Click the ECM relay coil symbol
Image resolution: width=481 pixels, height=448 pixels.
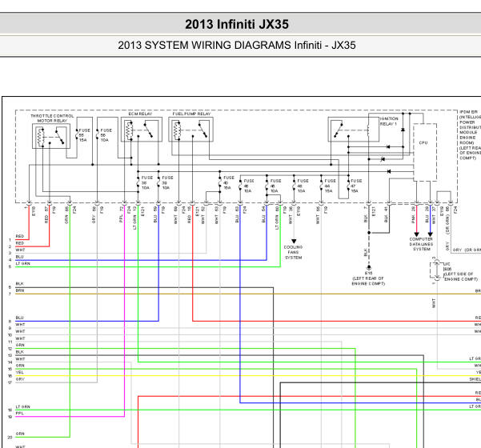(130, 130)
